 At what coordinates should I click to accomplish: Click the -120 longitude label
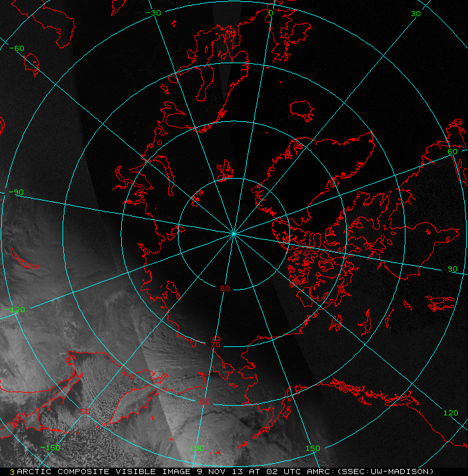pyautogui.click(x=15, y=310)
